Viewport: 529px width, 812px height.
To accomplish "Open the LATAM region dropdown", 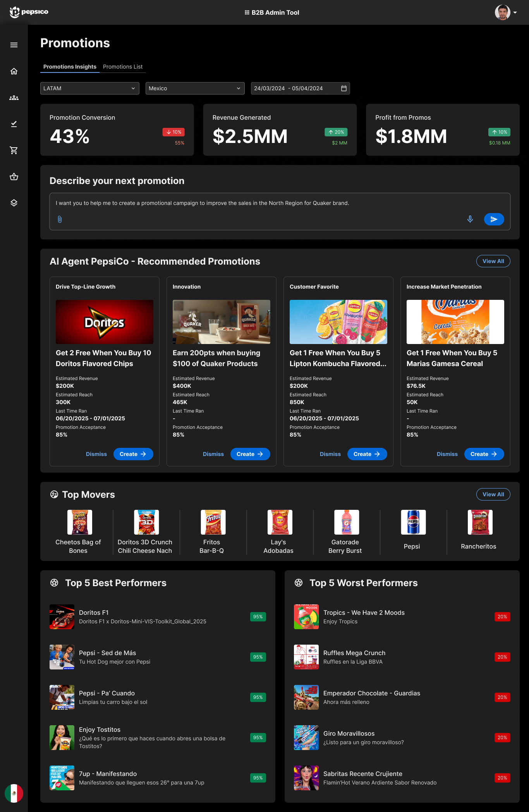I will click(90, 88).
